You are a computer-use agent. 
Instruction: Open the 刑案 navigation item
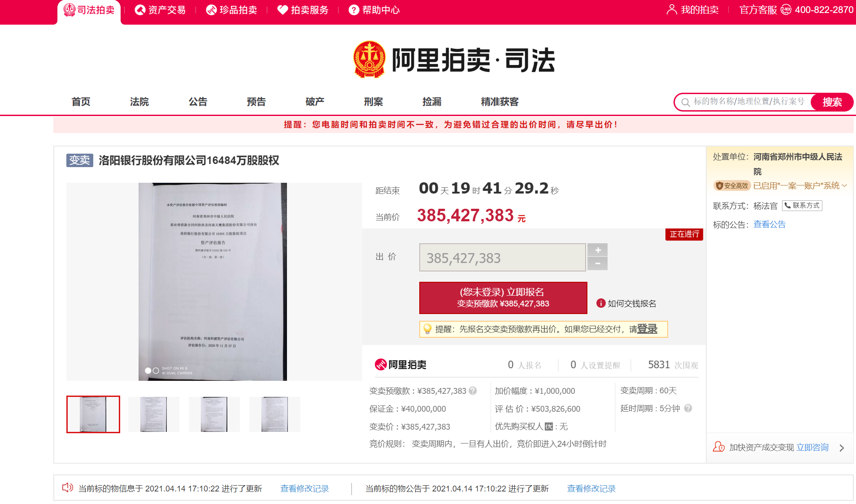(x=374, y=102)
